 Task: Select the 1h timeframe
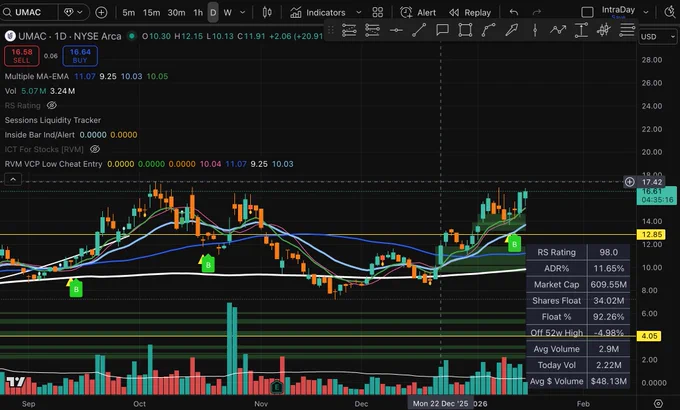pyautogui.click(x=198, y=13)
